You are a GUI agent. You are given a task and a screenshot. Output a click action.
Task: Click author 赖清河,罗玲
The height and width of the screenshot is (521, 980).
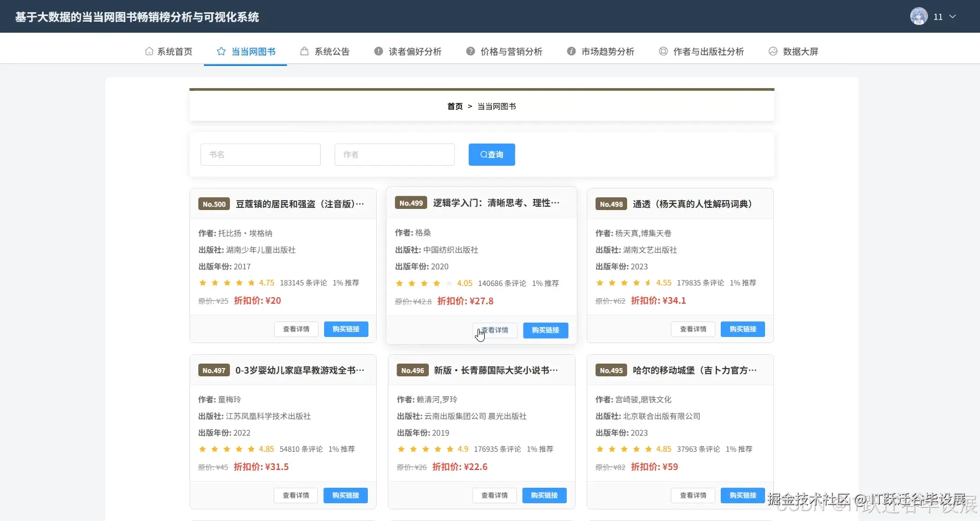point(437,400)
